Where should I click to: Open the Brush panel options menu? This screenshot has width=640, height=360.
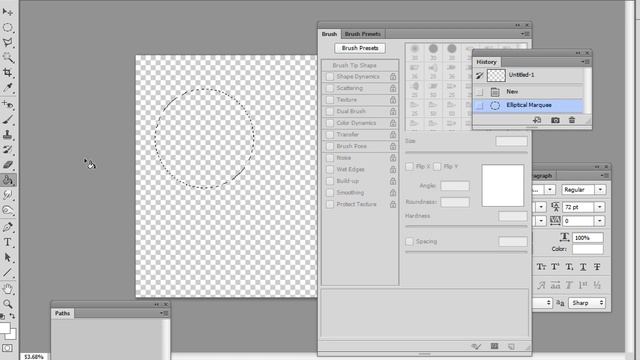524,34
